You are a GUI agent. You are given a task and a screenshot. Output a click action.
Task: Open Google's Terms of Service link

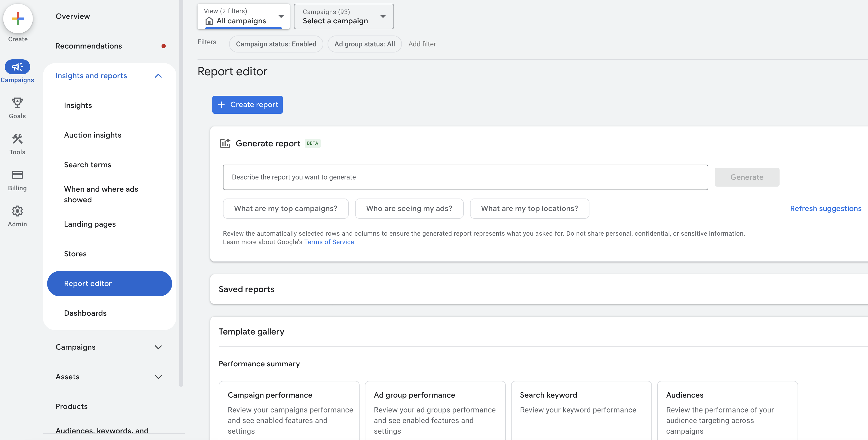(x=329, y=242)
